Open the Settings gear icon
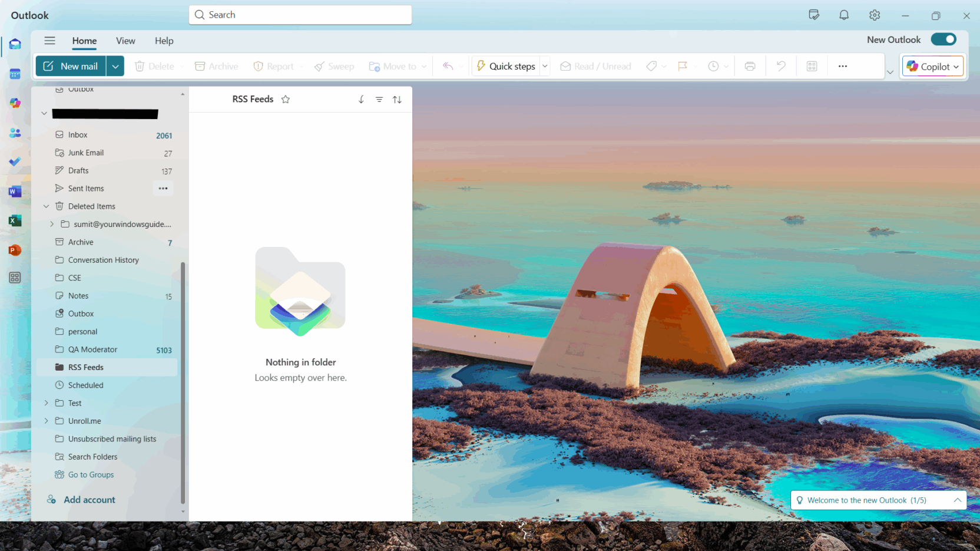Screen dimensions: 980x551 (874, 15)
